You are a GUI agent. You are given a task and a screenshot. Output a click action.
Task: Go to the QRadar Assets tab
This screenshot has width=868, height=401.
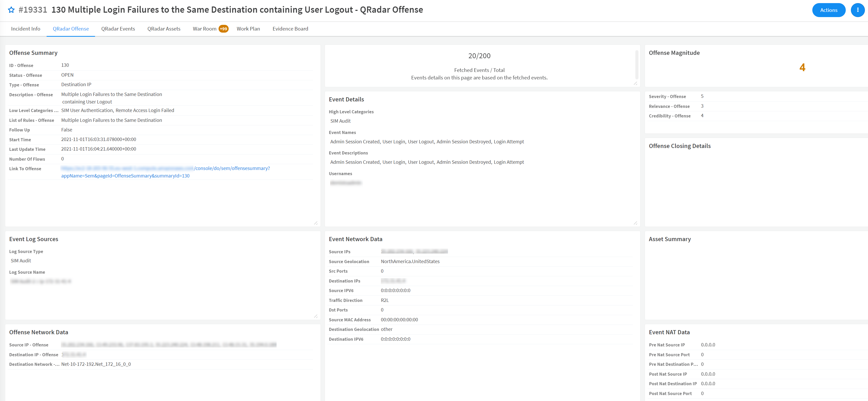(x=164, y=29)
